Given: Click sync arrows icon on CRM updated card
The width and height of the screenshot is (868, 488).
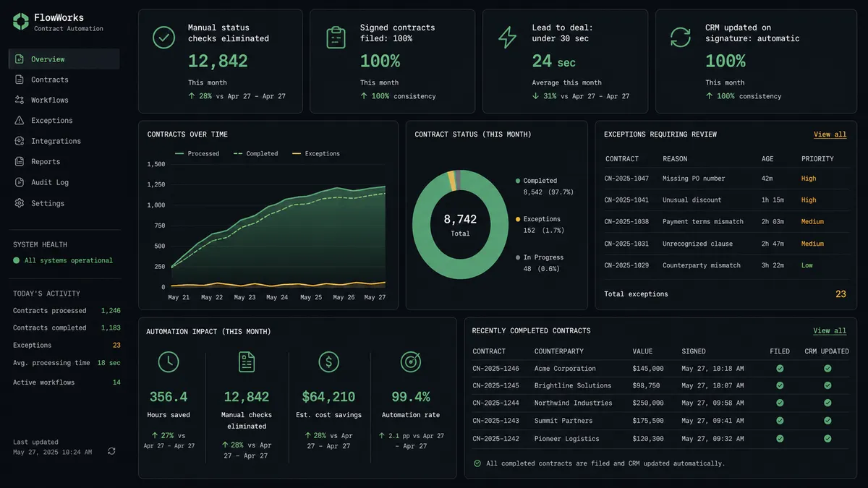Looking at the screenshot, I should 681,38.
